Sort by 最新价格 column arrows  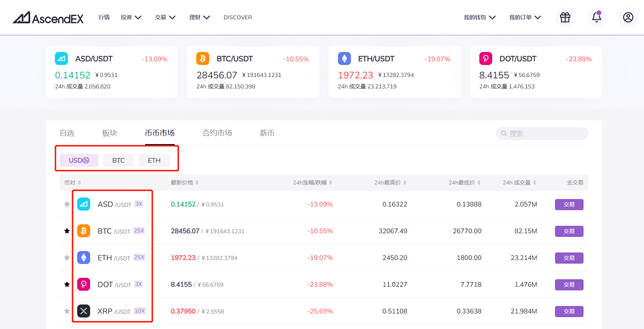coord(197,183)
